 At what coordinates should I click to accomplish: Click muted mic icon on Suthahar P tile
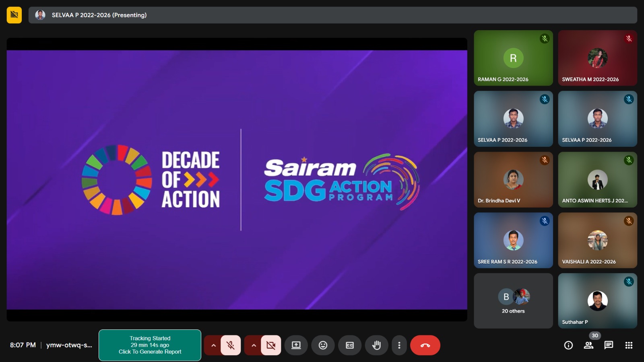(629, 282)
